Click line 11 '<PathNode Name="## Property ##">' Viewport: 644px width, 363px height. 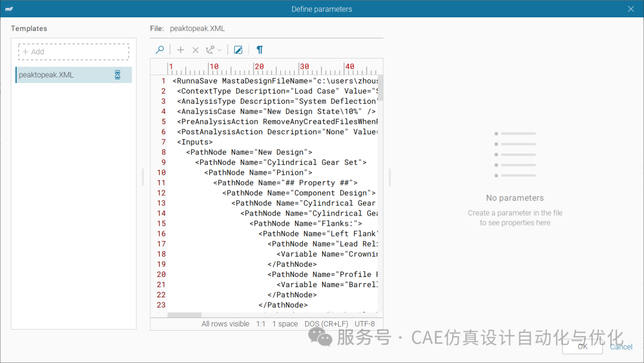[285, 183]
